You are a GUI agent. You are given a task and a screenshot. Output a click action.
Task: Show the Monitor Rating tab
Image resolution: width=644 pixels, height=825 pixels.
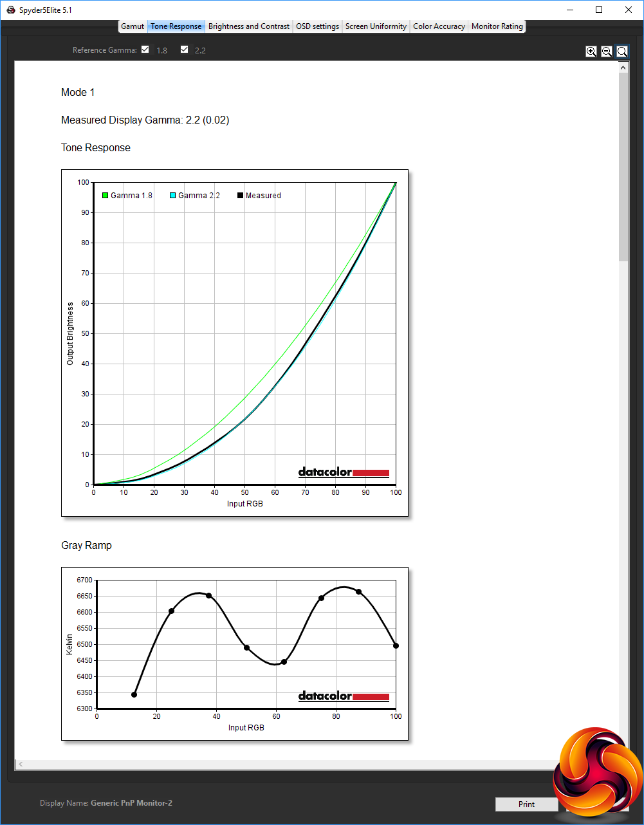coord(497,26)
